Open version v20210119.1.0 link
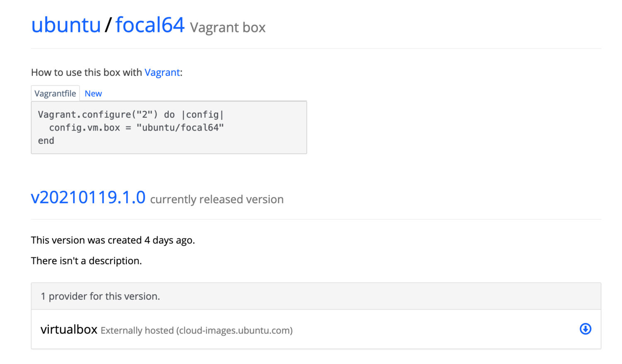The height and width of the screenshot is (364, 622). coord(88,198)
